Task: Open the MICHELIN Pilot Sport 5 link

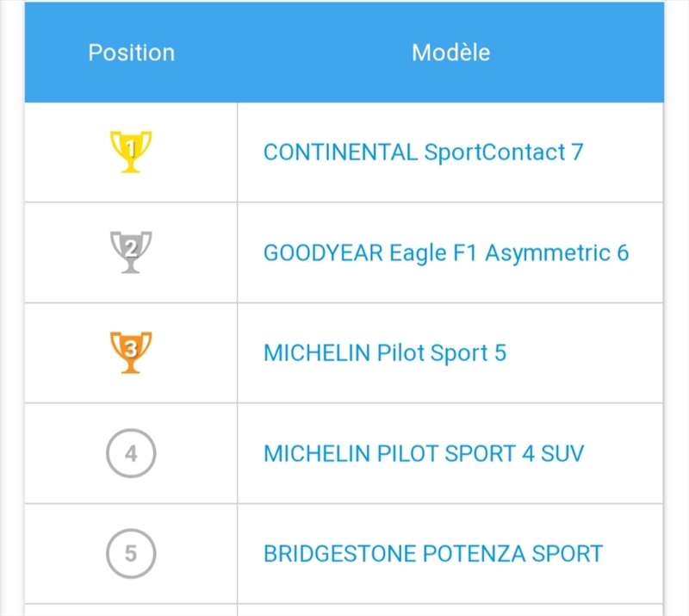Action: tap(384, 353)
